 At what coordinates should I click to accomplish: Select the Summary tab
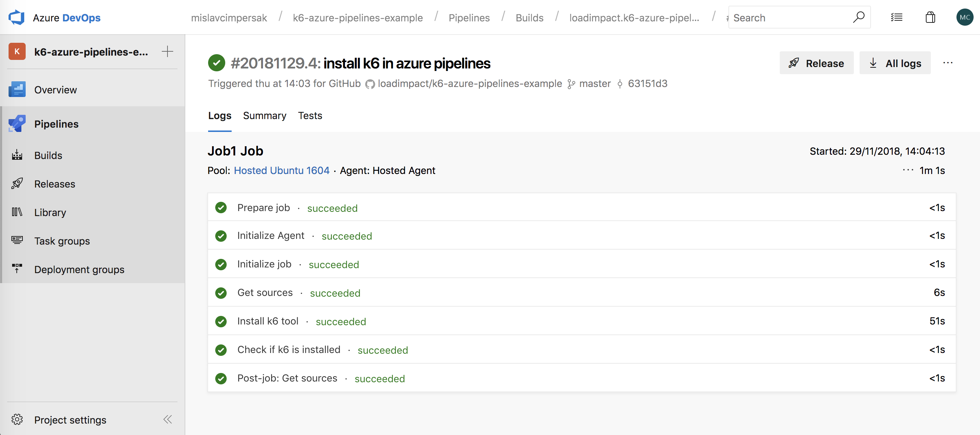265,115
